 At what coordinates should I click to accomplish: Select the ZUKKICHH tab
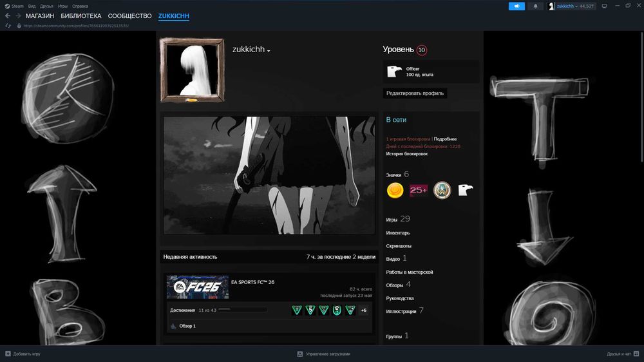pyautogui.click(x=174, y=15)
